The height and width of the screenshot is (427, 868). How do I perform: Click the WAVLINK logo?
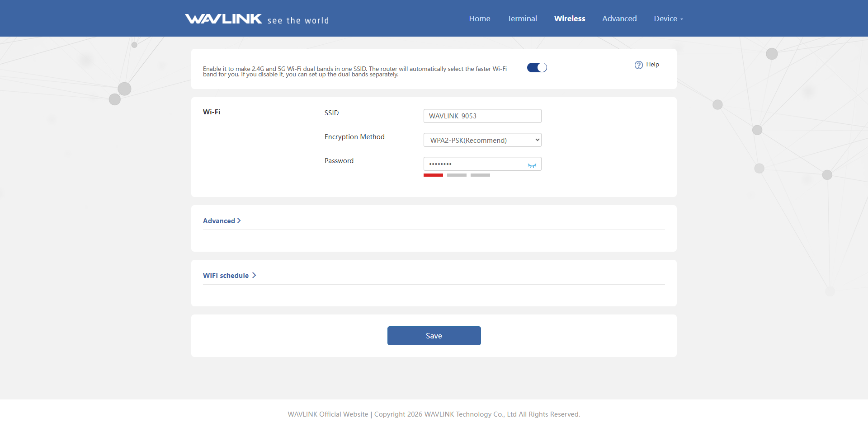(223, 19)
